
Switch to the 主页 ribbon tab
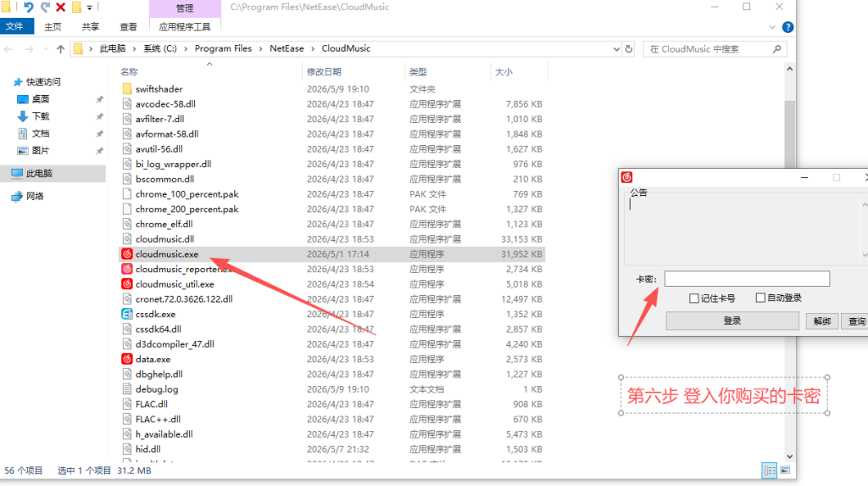click(x=53, y=26)
